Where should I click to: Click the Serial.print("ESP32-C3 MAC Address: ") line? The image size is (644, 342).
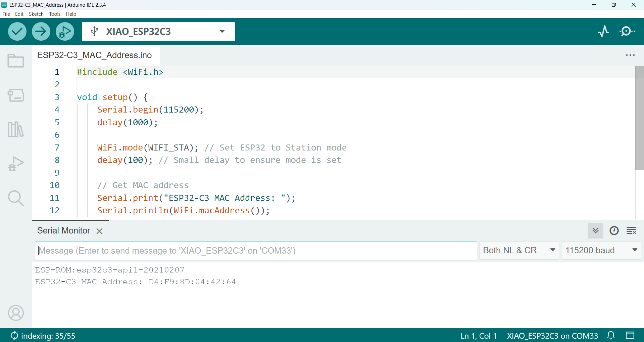(x=196, y=198)
